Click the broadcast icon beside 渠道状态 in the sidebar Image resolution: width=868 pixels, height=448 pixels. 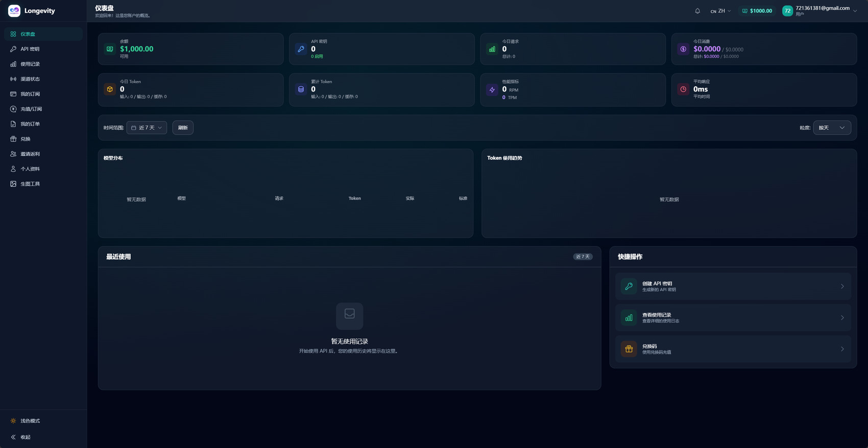(13, 79)
